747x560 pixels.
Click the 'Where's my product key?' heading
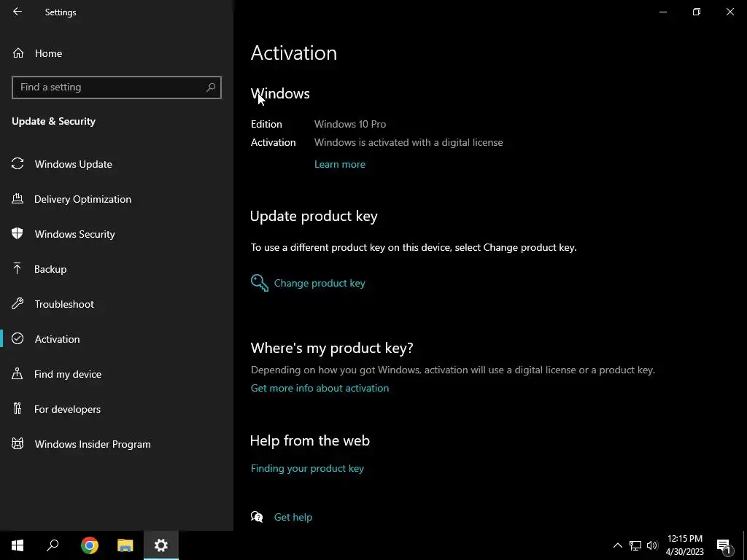coord(332,348)
